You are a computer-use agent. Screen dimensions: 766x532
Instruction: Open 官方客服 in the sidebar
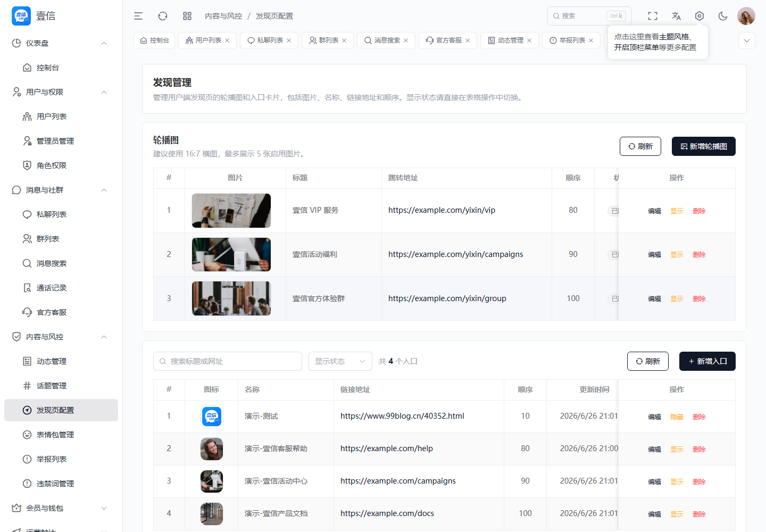[x=61, y=312]
